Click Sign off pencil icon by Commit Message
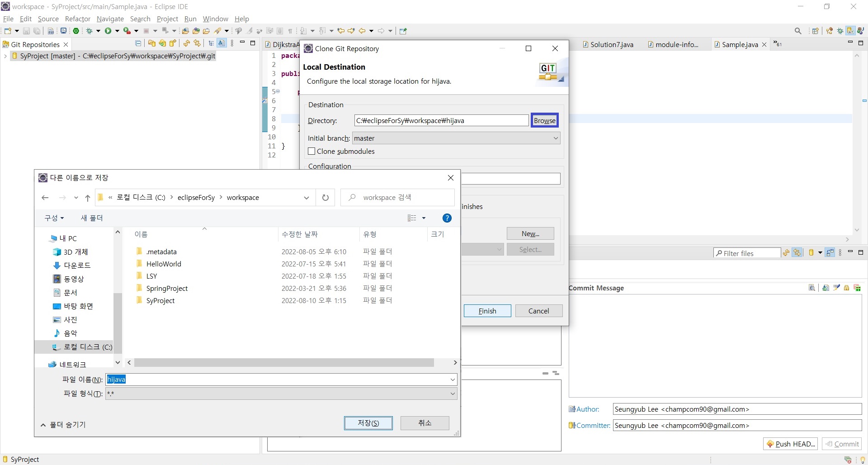868x465 pixels. (836, 288)
